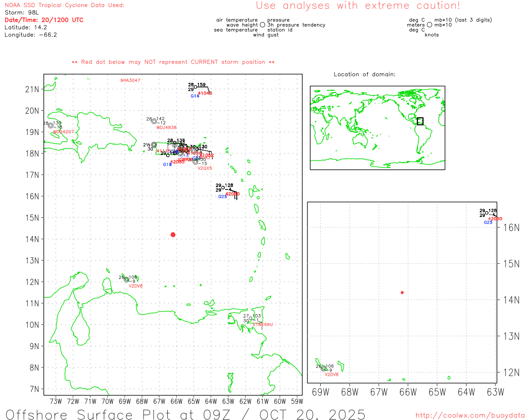
Task: Click the V2DV8 label in inset map
Action: (331, 374)
